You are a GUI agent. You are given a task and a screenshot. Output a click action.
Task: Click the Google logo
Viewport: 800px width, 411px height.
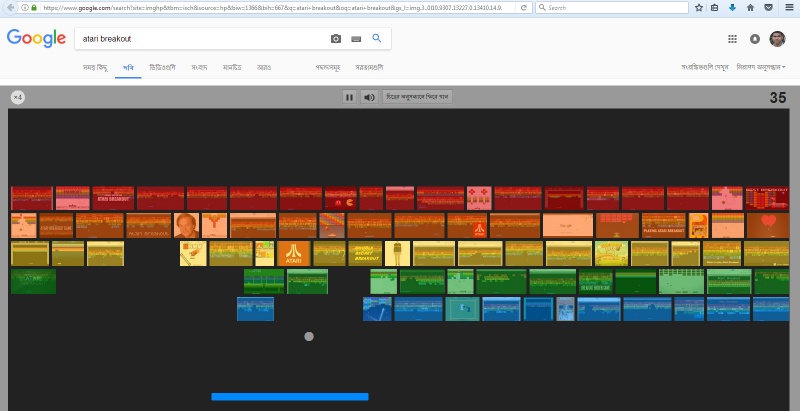36,38
